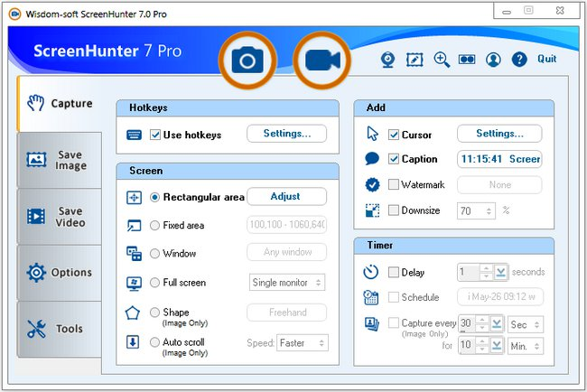
Task: Click the Any window button
Action: point(287,252)
